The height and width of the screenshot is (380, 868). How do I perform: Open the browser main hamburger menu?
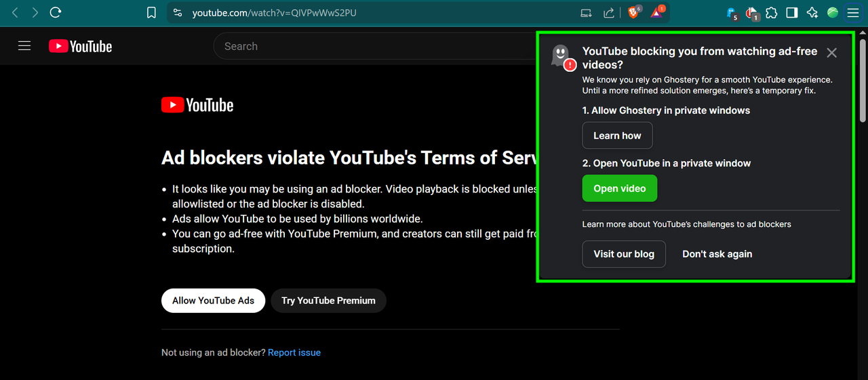pos(852,13)
